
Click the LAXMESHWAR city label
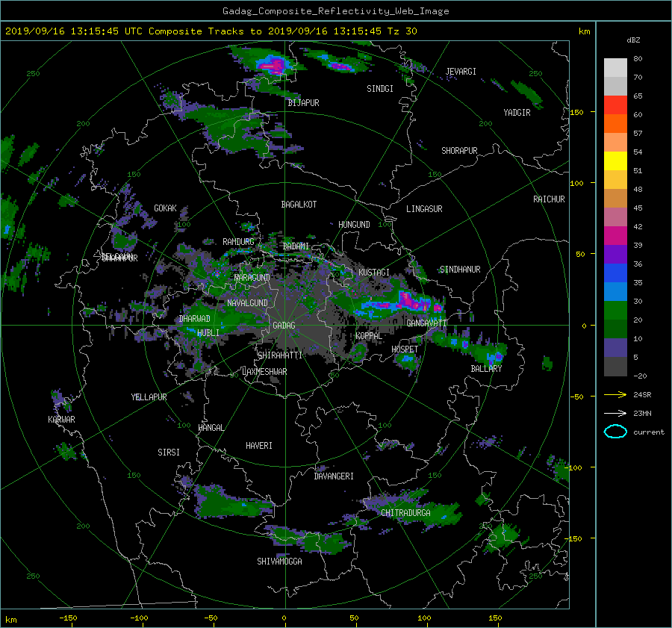click(264, 372)
